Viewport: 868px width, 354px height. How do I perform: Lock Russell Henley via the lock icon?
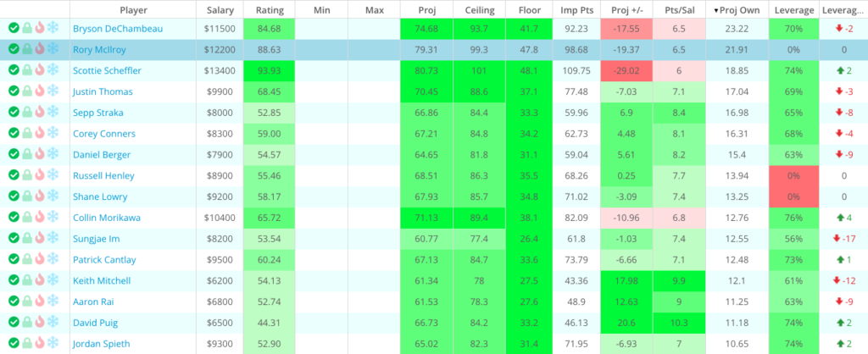coord(27,175)
